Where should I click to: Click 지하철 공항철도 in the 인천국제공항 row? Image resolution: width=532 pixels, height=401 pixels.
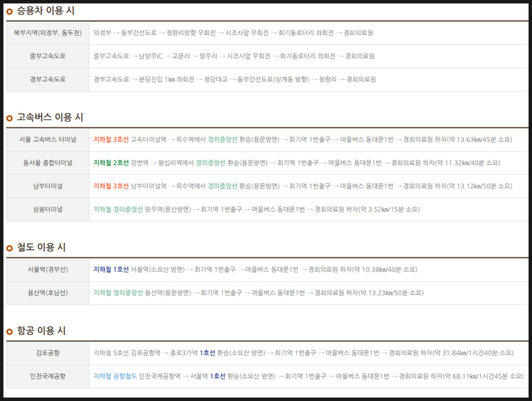point(115,376)
